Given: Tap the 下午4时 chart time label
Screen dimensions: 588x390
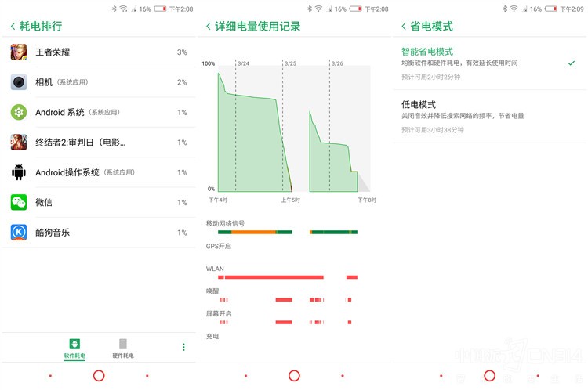Looking at the screenshot, I should pyautogui.click(x=218, y=200).
